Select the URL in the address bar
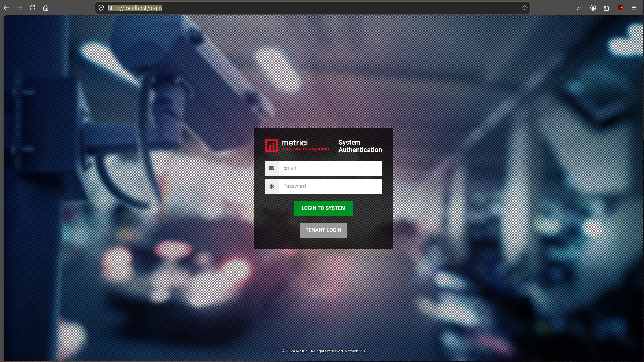This screenshot has width=644, height=362. (x=134, y=8)
